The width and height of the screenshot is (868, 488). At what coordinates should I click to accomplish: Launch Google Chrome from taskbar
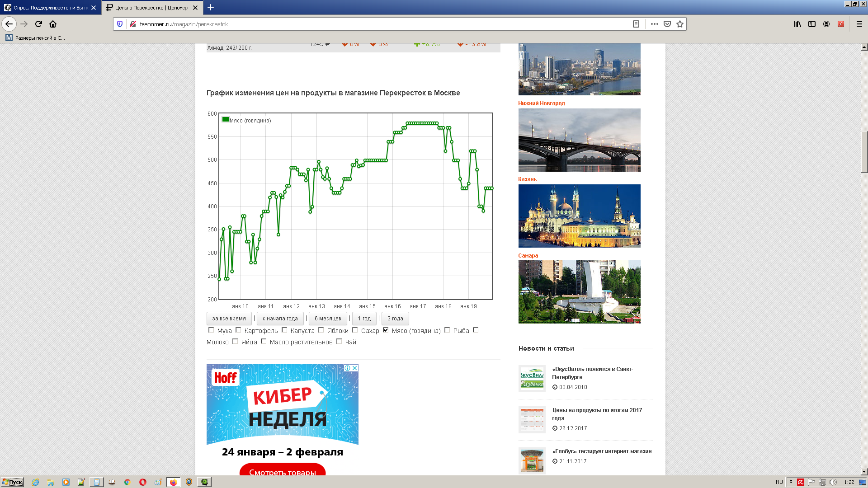pos(127,482)
